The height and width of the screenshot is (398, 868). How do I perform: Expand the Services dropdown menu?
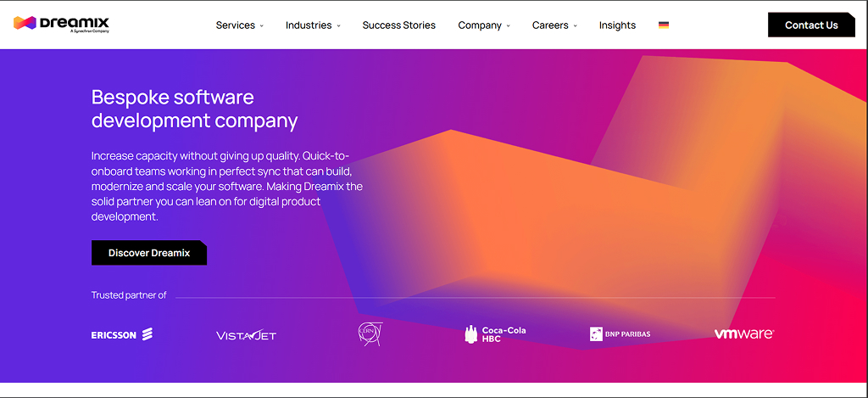pyautogui.click(x=240, y=25)
